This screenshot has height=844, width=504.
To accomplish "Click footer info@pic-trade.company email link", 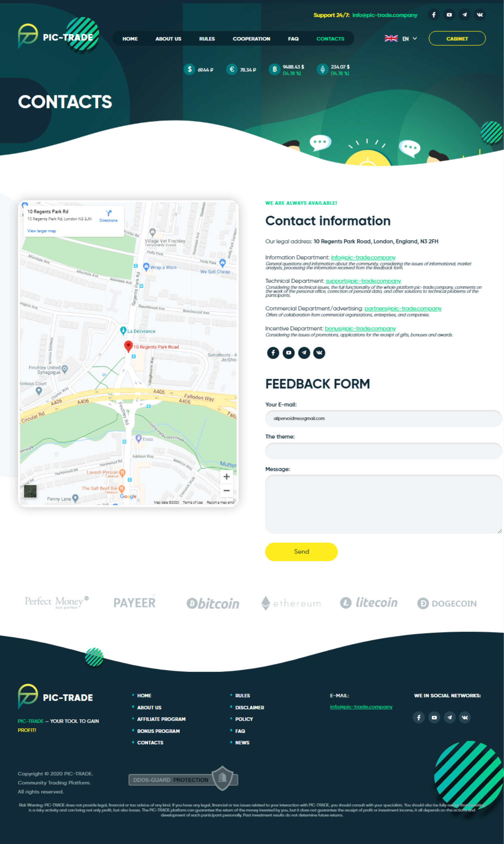I will point(361,707).
